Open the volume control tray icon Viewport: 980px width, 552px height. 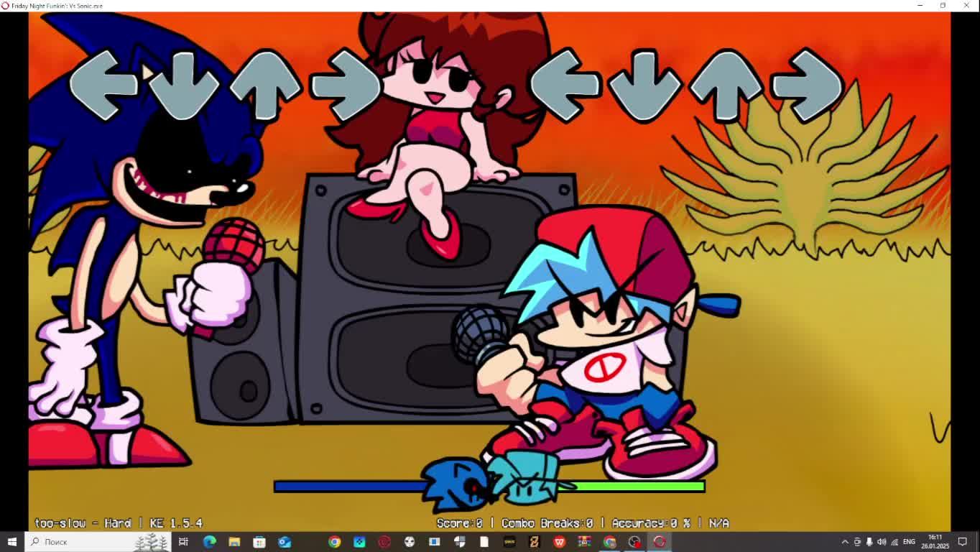(882, 542)
